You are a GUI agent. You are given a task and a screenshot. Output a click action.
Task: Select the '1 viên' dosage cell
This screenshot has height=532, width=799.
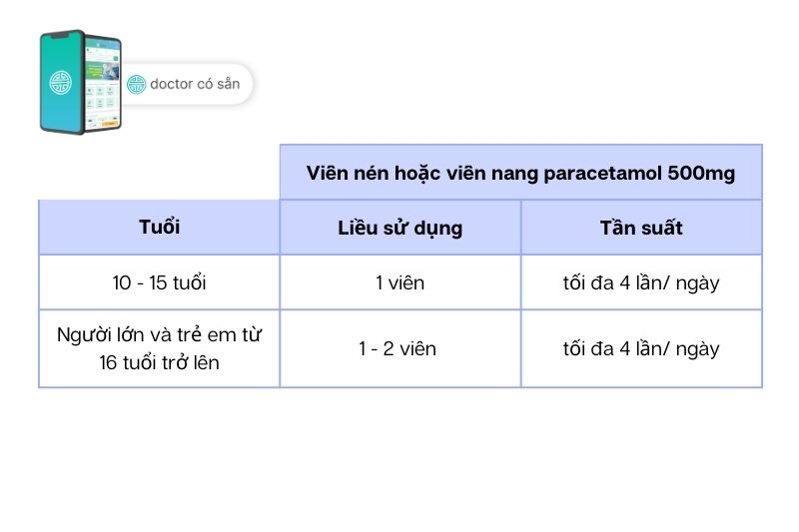click(x=399, y=282)
